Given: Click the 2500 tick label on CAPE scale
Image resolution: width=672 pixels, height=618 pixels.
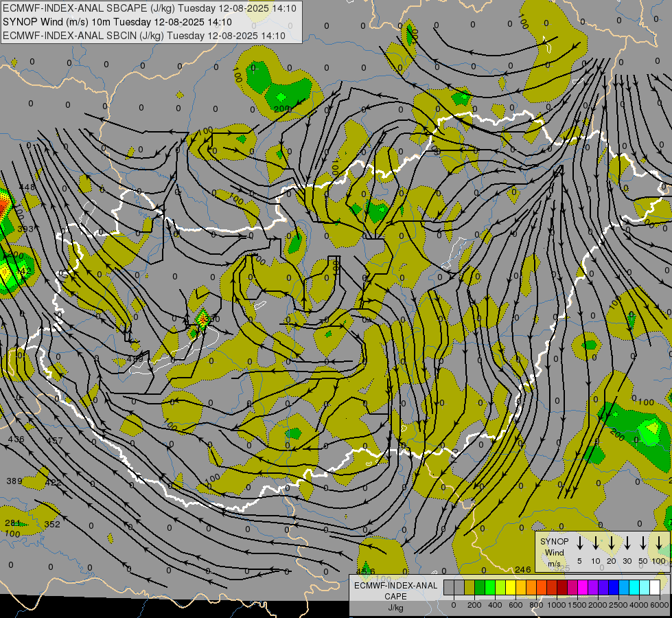Looking at the screenshot, I should click(x=618, y=605).
